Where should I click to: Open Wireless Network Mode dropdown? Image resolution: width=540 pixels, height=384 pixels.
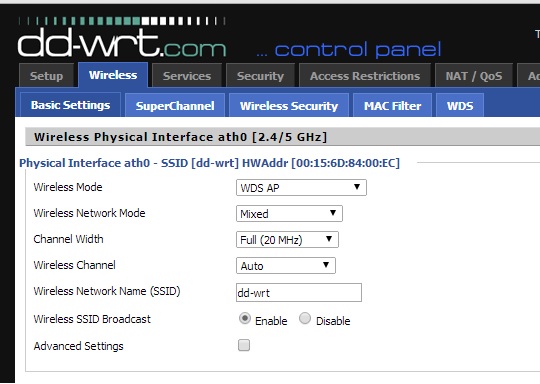tap(289, 214)
